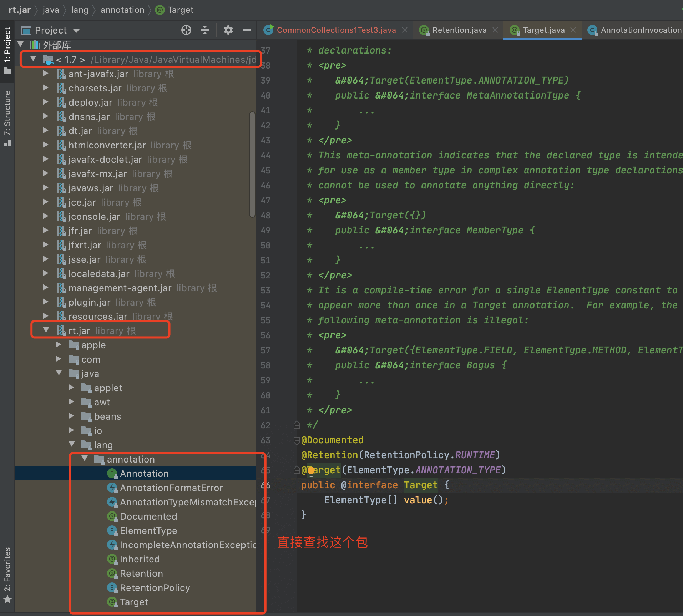
Task: Click ElementType in the @Target line
Action: (x=378, y=470)
